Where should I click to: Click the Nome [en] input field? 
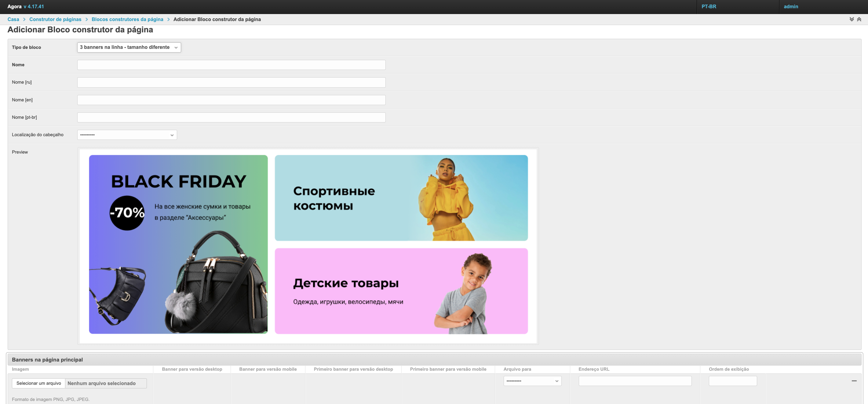231,100
